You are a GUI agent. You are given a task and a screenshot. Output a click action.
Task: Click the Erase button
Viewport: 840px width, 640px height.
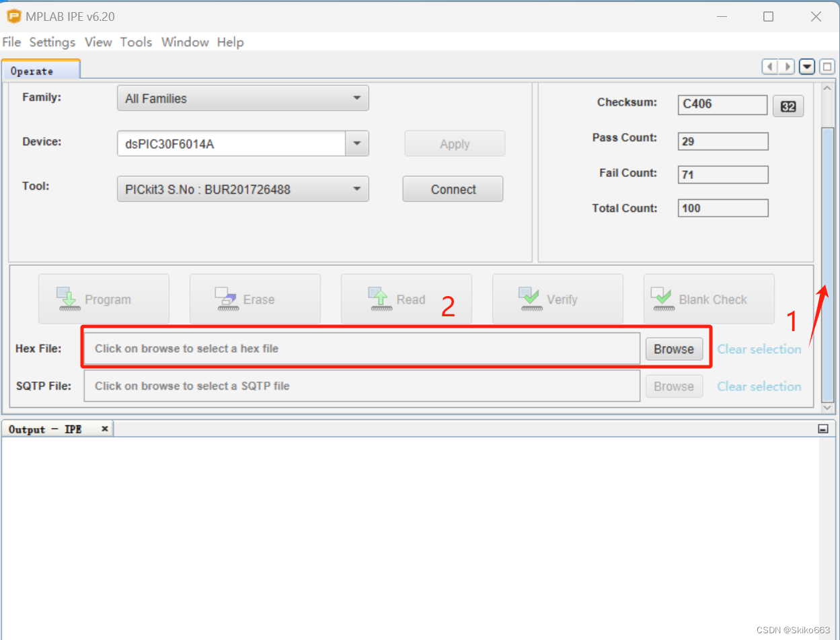(x=255, y=299)
